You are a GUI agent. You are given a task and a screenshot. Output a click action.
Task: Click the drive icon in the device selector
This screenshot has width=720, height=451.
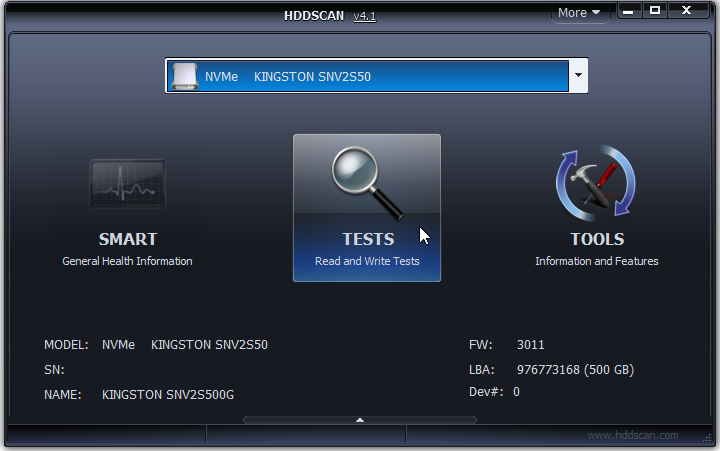pyautogui.click(x=185, y=76)
